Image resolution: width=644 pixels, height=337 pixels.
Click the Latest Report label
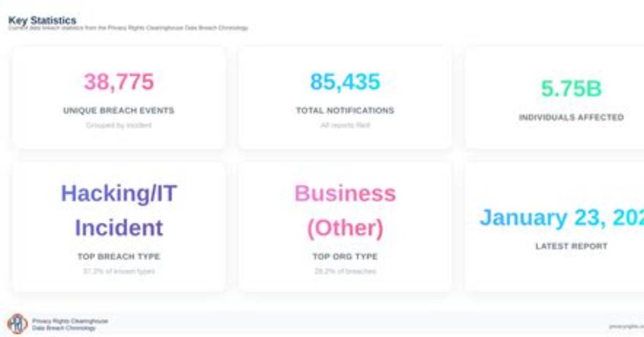coord(571,246)
